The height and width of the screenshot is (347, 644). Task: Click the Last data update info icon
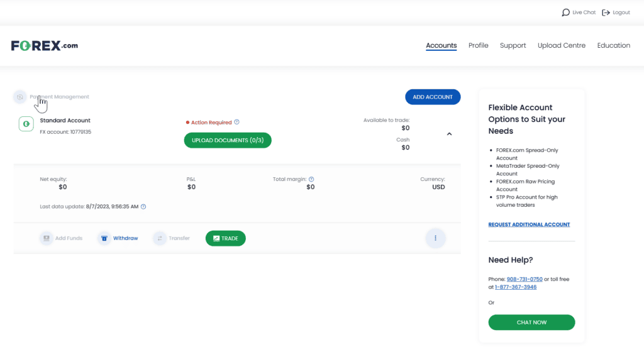(143, 207)
